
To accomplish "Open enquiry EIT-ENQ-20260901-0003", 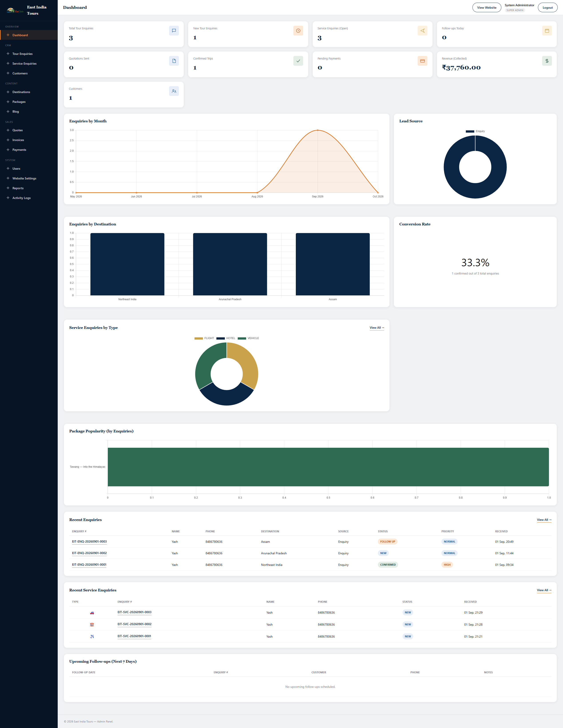I will tap(89, 542).
